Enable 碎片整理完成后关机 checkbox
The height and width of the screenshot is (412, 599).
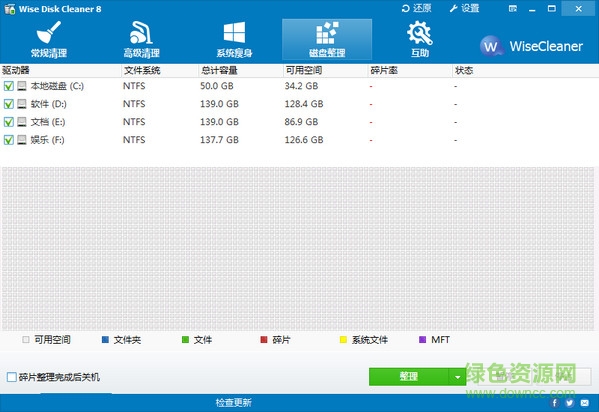click(12, 377)
